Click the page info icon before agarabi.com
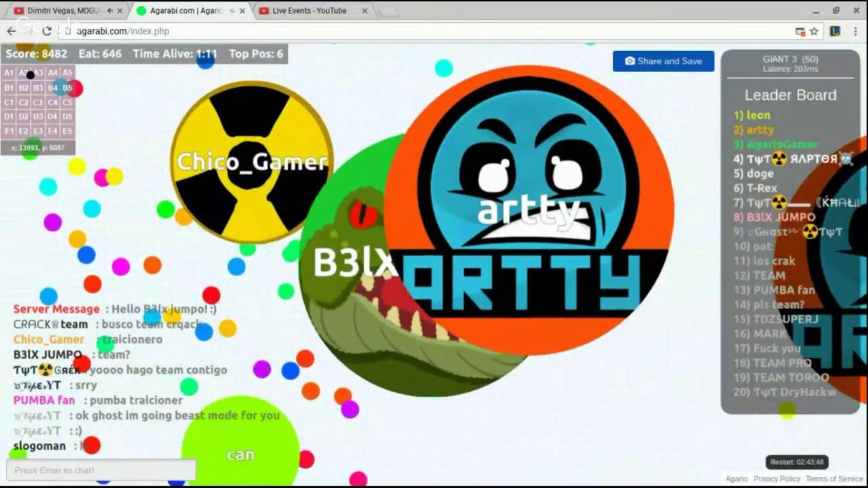This screenshot has width=868, height=488. (68, 31)
